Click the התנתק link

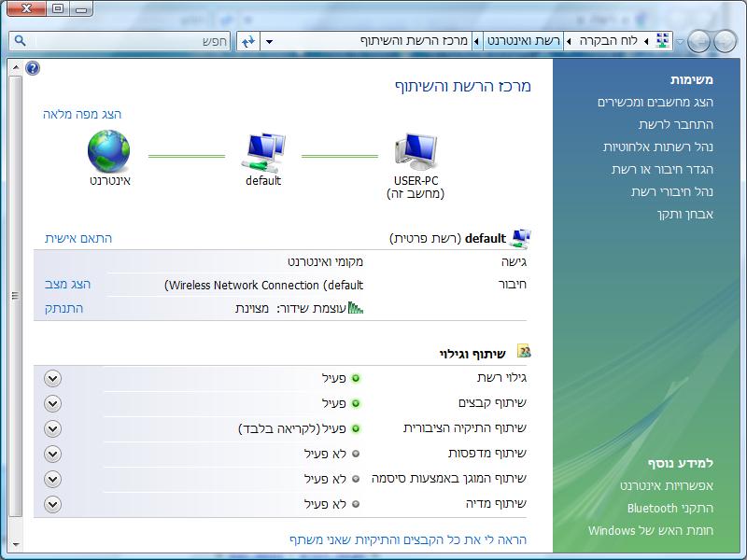[x=63, y=309]
